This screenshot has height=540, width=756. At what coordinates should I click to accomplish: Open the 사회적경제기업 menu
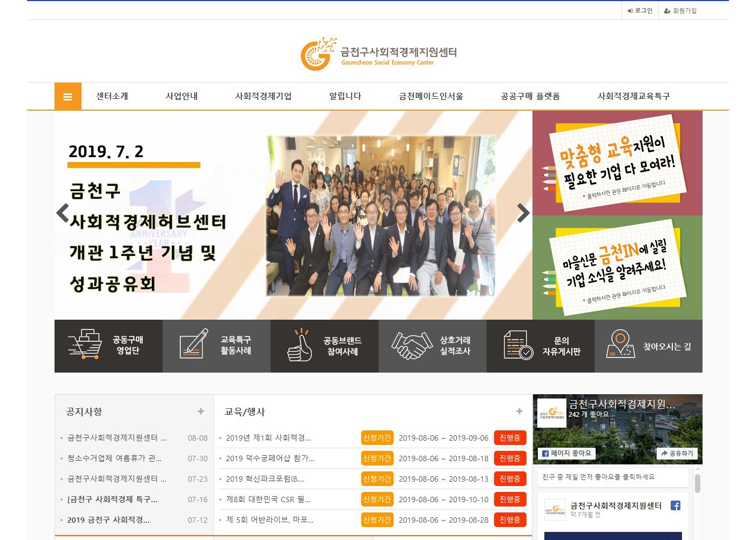[263, 96]
